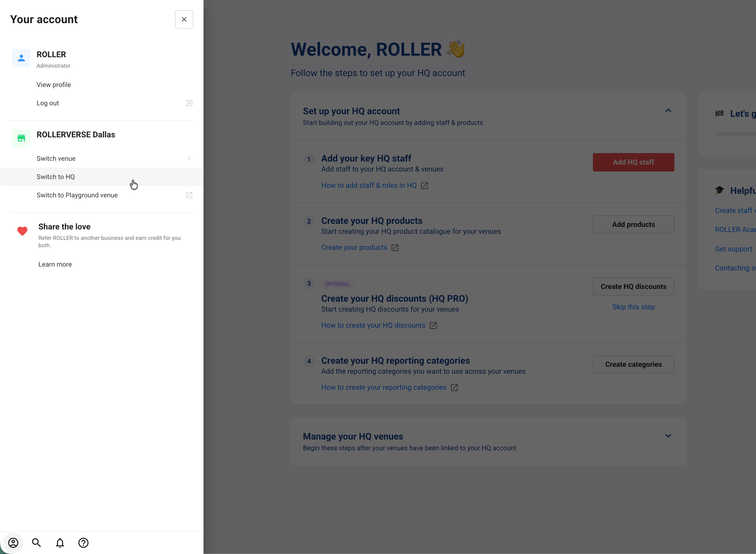This screenshot has width=756, height=554.
Task: Click external-link icon beside Create your products
Action: pos(395,248)
